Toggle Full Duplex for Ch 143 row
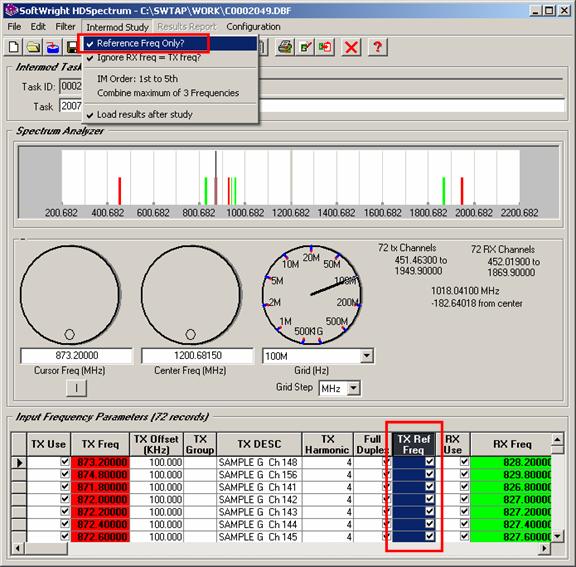The image size is (576, 567). tap(386, 512)
